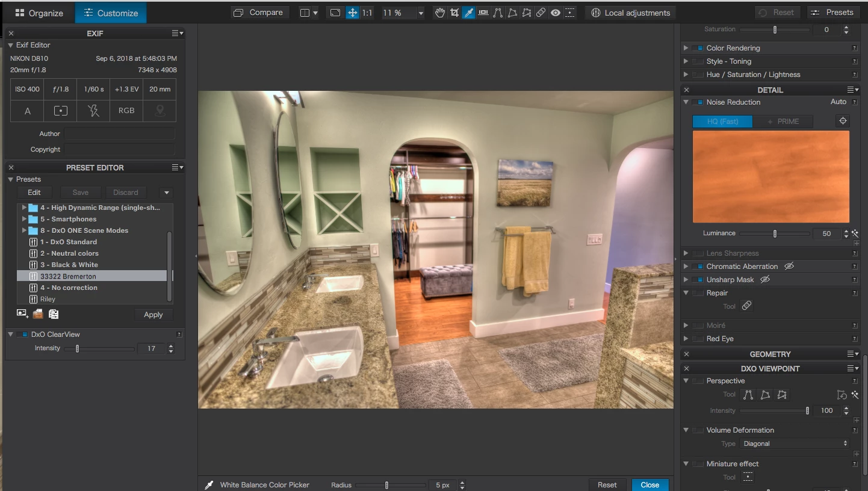
Task: Toggle the red-eye preview icon in toolbar
Action: tap(556, 13)
